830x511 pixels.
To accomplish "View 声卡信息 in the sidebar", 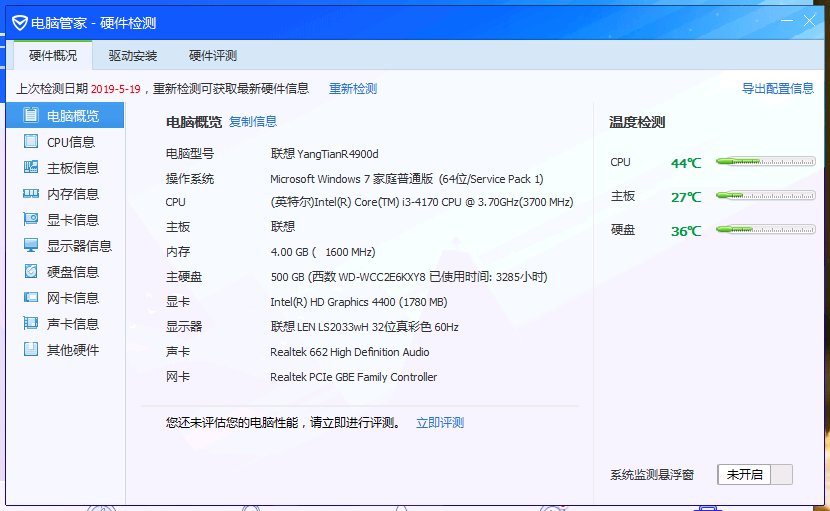I will point(65,323).
